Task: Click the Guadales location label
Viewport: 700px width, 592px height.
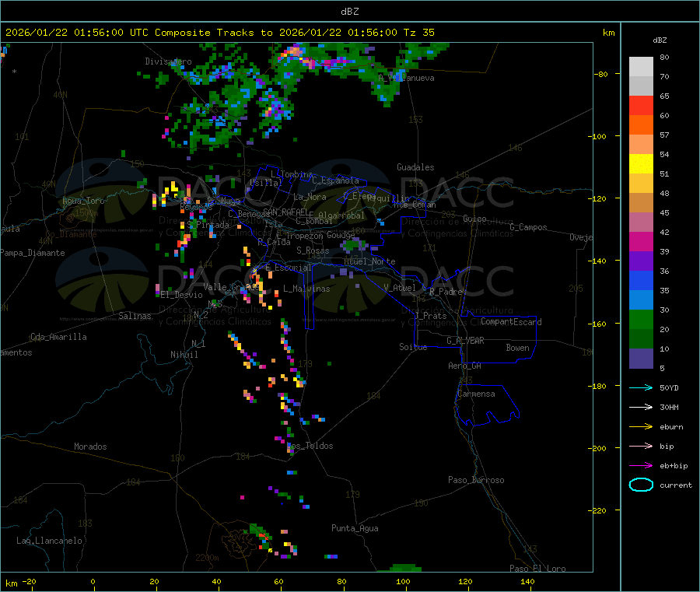Action: pyautogui.click(x=415, y=167)
